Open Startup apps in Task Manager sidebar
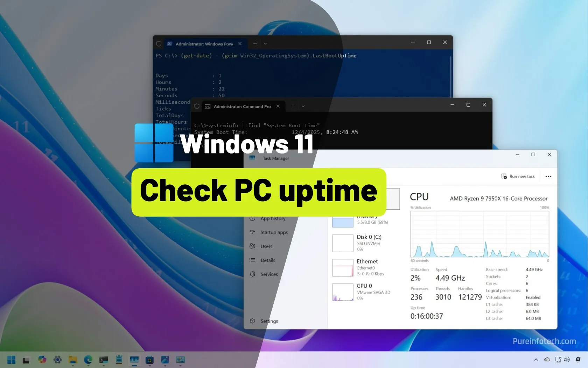This screenshot has height=368, width=588. 274,232
